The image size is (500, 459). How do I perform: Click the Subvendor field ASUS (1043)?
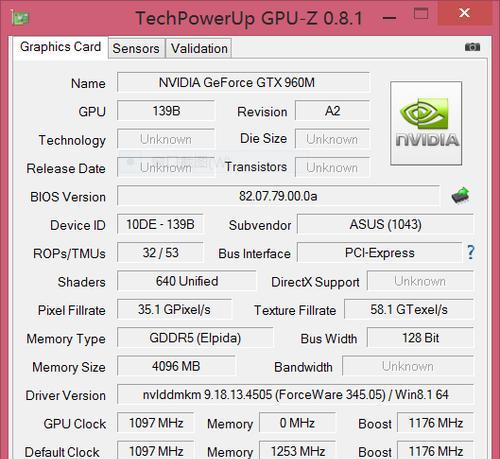click(385, 224)
